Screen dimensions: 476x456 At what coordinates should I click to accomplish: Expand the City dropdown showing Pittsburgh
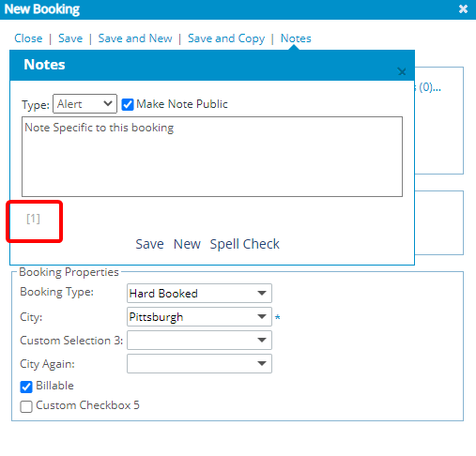199,317
